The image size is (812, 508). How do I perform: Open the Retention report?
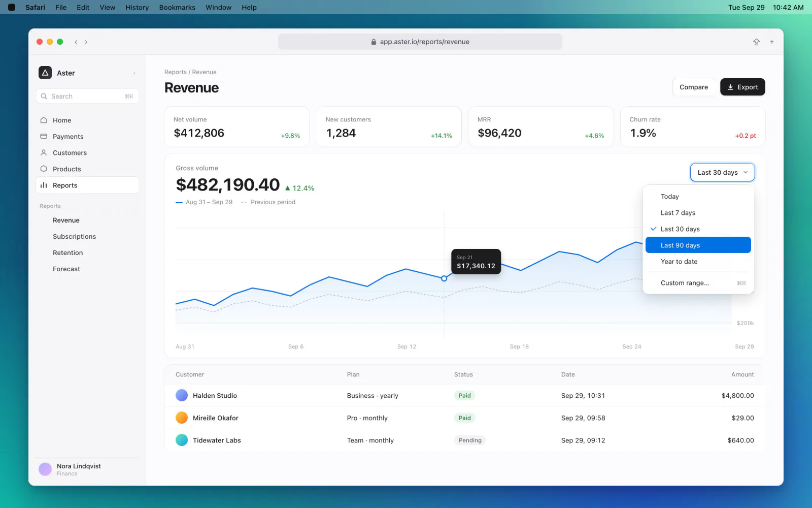pos(67,253)
